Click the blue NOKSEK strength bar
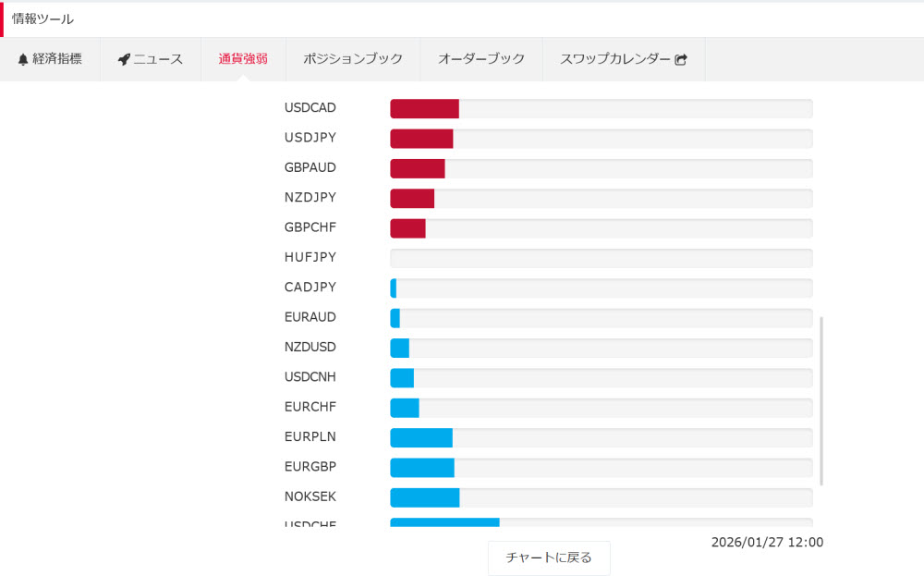This screenshot has height=576, width=924. click(x=424, y=497)
